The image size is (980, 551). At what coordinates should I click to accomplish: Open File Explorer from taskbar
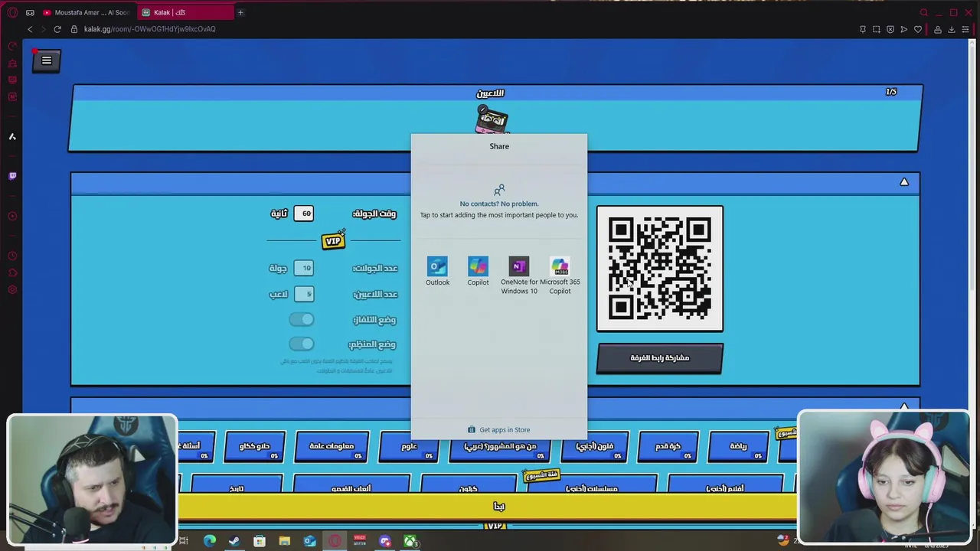point(285,541)
